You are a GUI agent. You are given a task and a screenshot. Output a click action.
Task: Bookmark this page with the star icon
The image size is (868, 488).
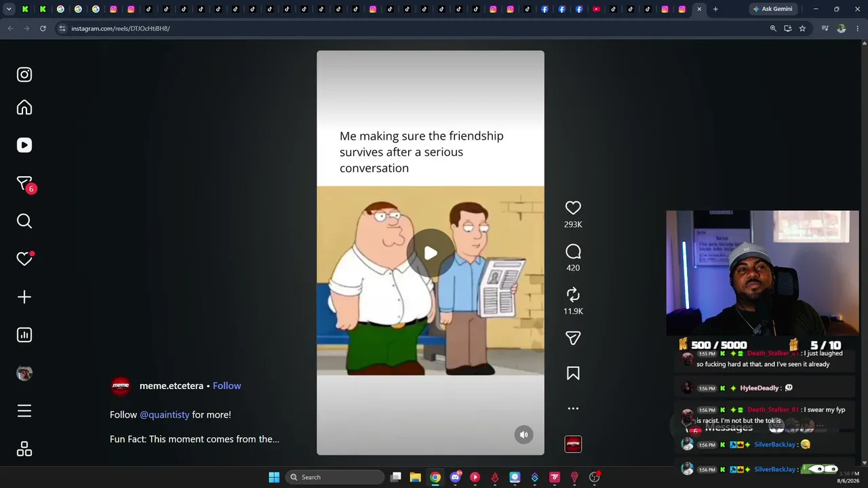click(802, 28)
